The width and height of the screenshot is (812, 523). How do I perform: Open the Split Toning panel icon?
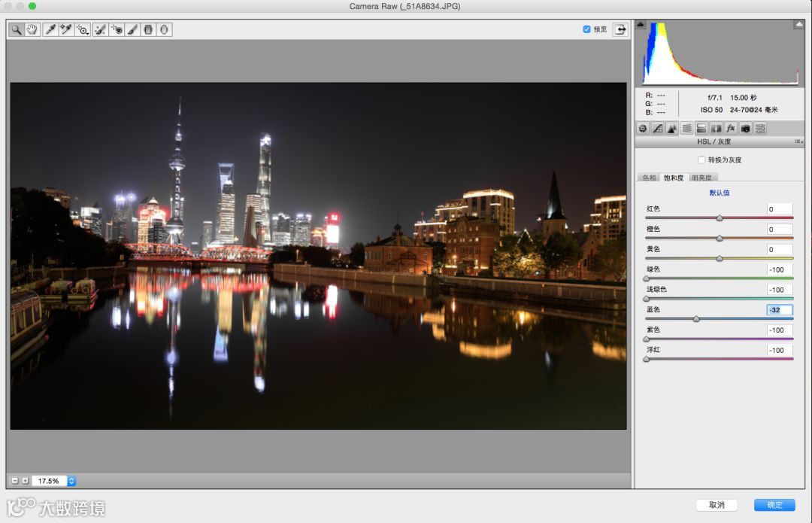[x=701, y=129]
